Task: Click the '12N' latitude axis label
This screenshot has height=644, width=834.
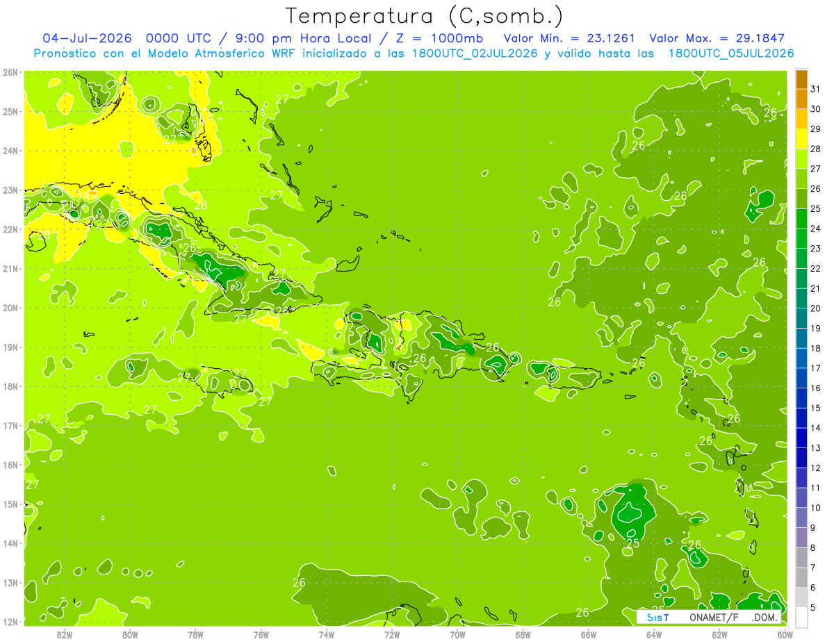Action: pos(10,622)
